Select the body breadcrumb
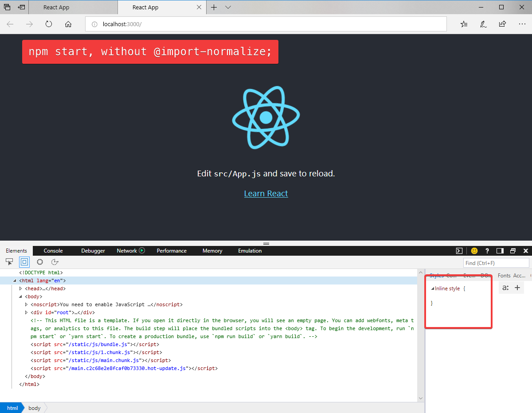The height and width of the screenshot is (413, 532). (x=35, y=408)
